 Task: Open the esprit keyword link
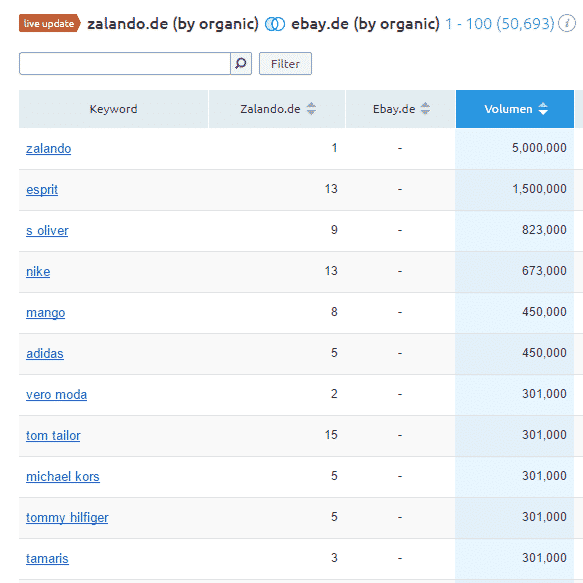click(42, 190)
